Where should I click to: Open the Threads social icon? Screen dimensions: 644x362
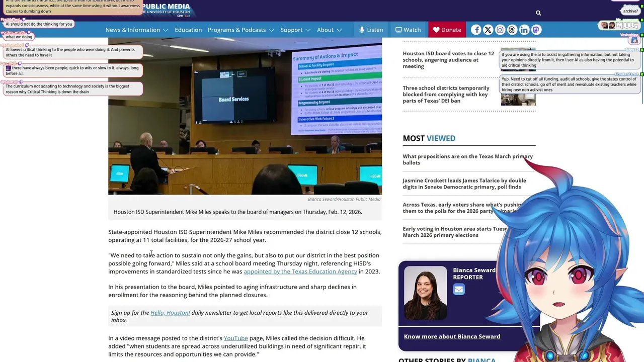coord(512,30)
